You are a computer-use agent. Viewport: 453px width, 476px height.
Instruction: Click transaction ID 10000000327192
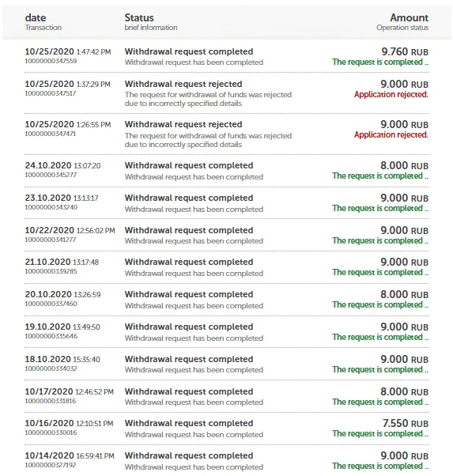(51, 465)
